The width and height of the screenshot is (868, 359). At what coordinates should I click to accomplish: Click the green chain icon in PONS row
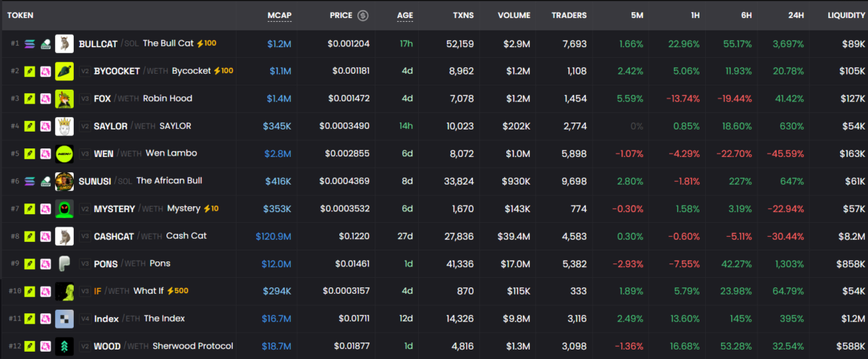(30, 263)
